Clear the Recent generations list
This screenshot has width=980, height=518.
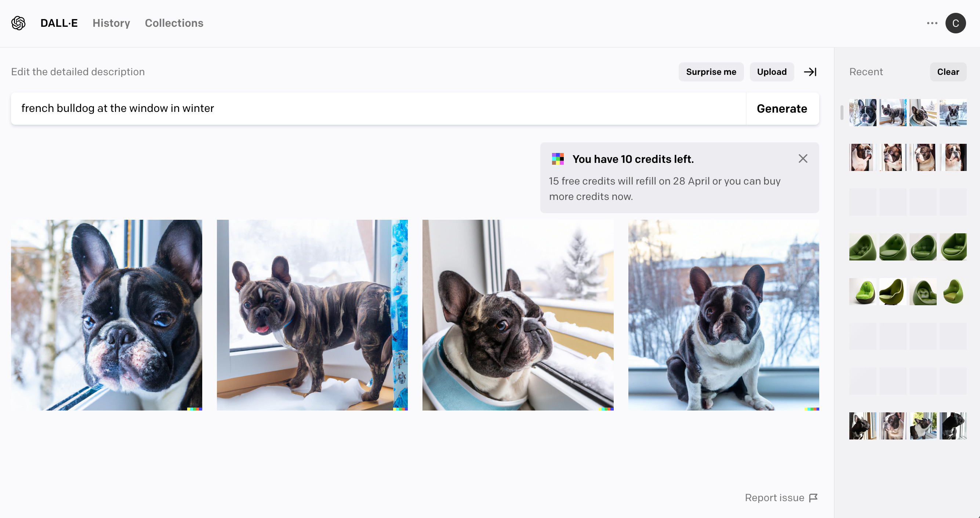948,72
